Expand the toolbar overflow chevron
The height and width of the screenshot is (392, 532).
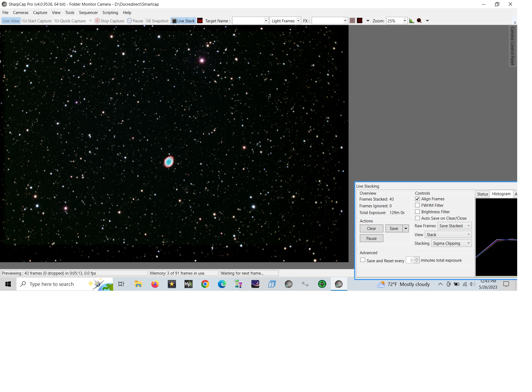[515, 23]
